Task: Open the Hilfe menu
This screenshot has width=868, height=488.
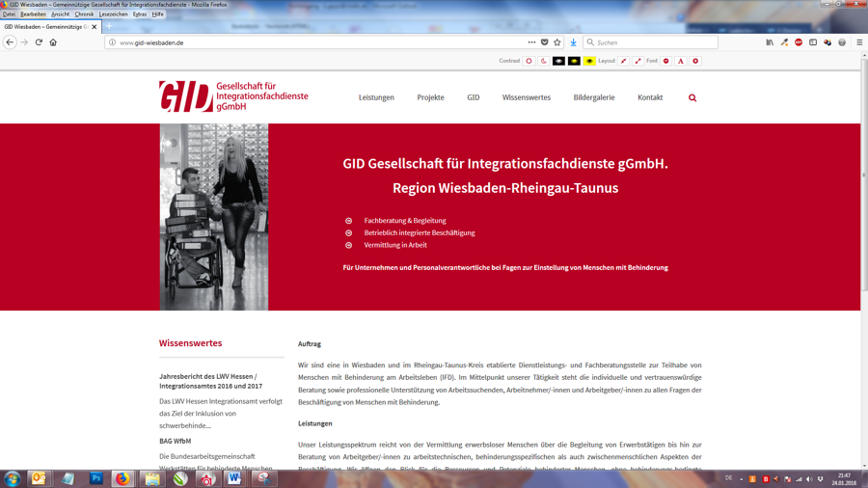Action: coord(158,14)
